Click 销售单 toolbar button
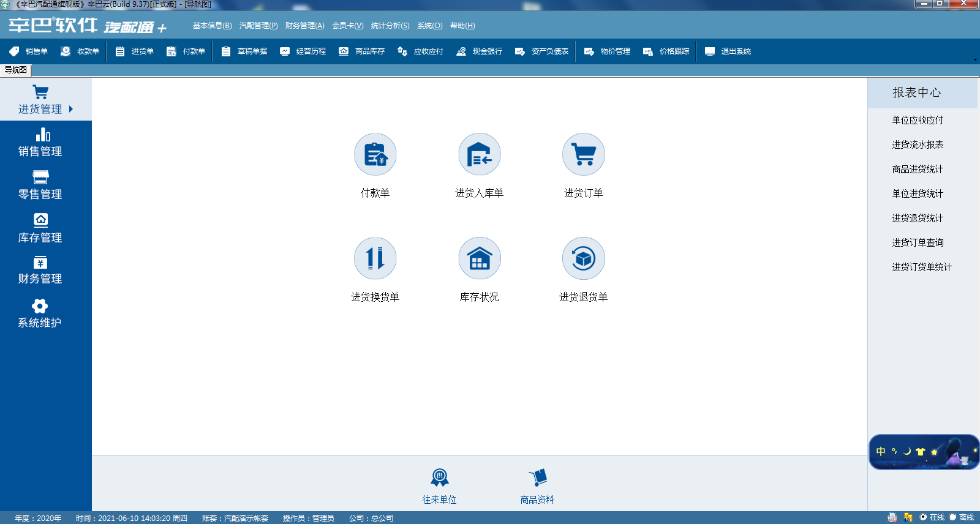Screen dimensions: 980x524 [29, 51]
